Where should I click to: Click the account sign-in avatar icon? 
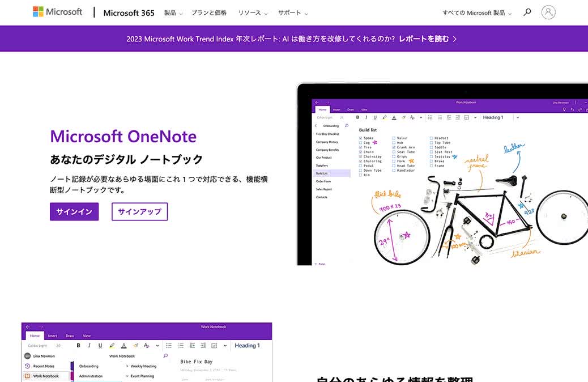[548, 12]
